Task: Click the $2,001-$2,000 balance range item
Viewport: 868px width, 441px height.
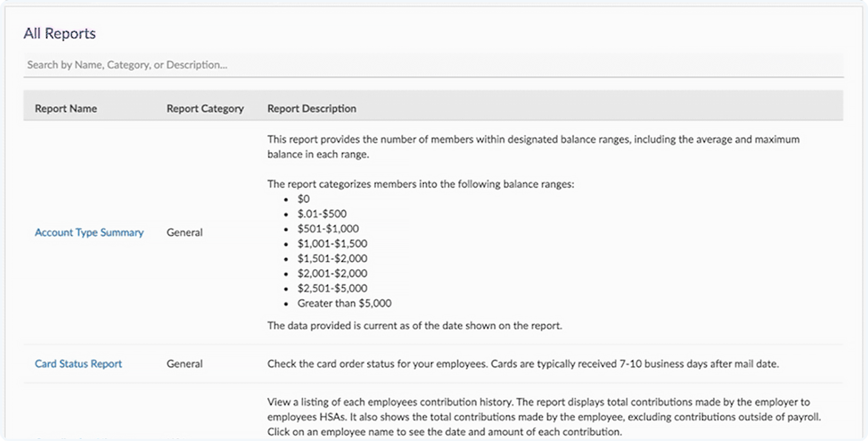Action: (332, 273)
